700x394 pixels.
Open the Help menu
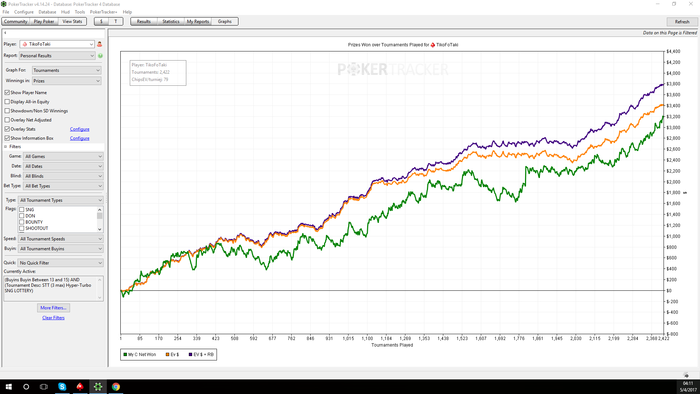click(x=127, y=12)
